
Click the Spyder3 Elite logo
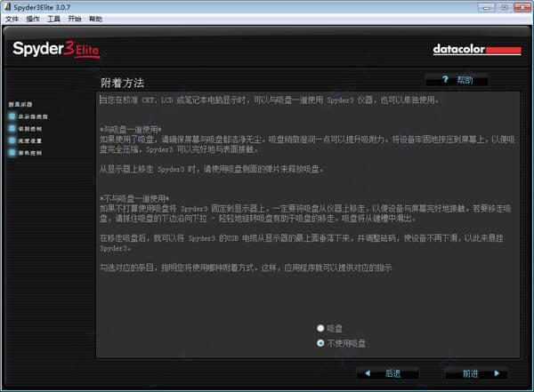(x=56, y=50)
